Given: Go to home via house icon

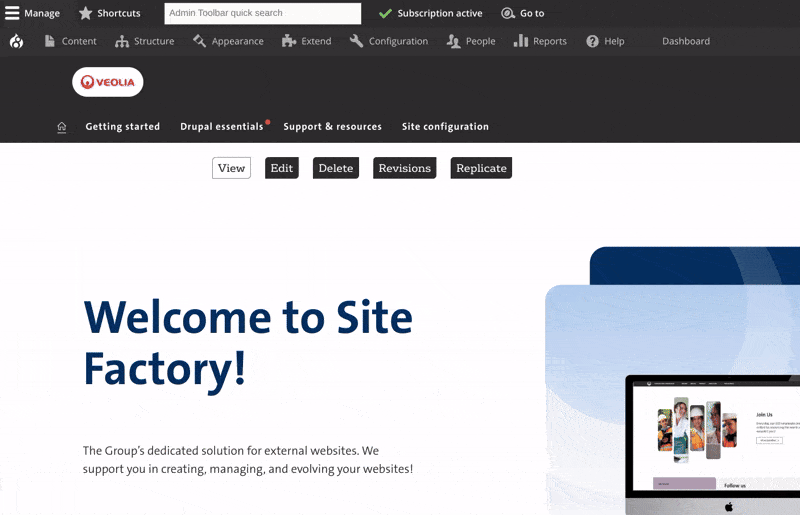Looking at the screenshot, I should (62, 127).
